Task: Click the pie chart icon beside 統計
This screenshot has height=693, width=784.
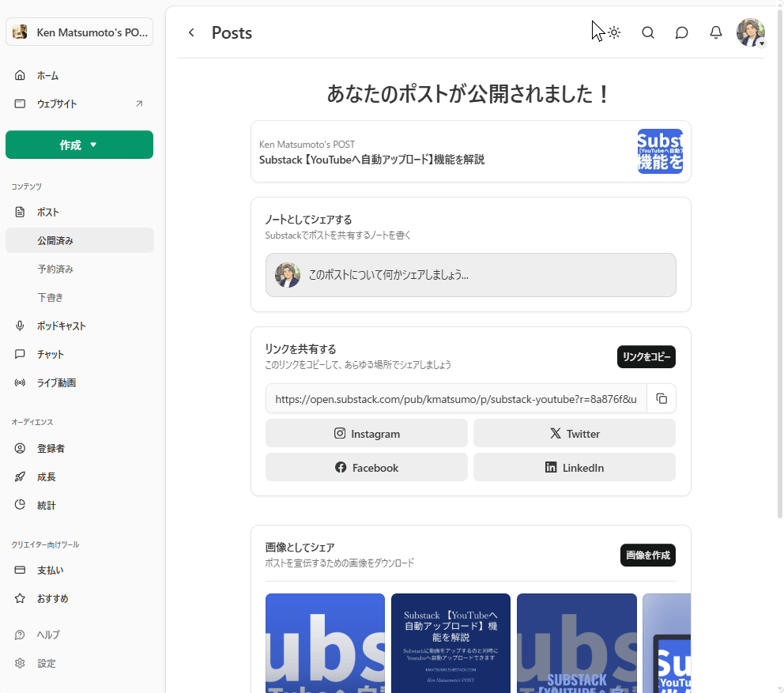Action: [20, 505]
